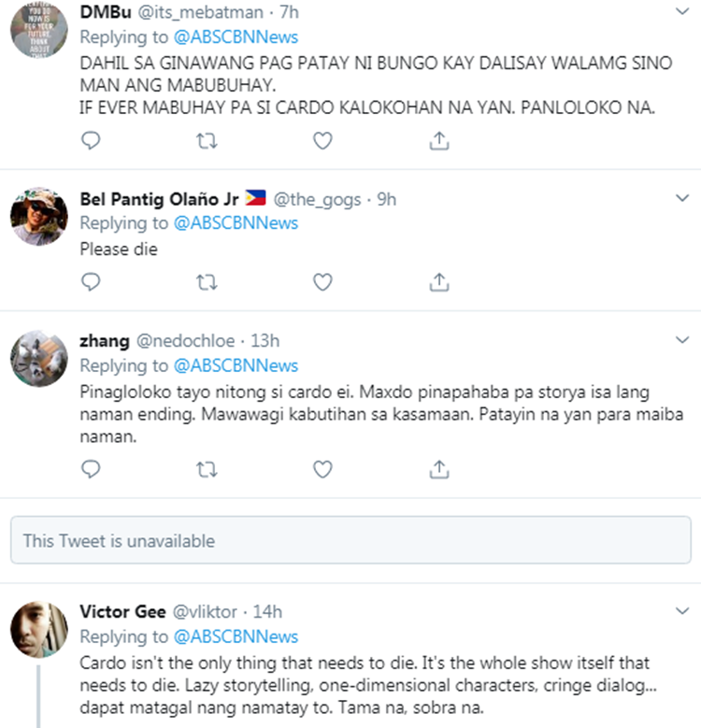Viewport: 701px width, 728px height.
Task: Like DMBu's tweet about Cardo
Action: click(322, 140)
